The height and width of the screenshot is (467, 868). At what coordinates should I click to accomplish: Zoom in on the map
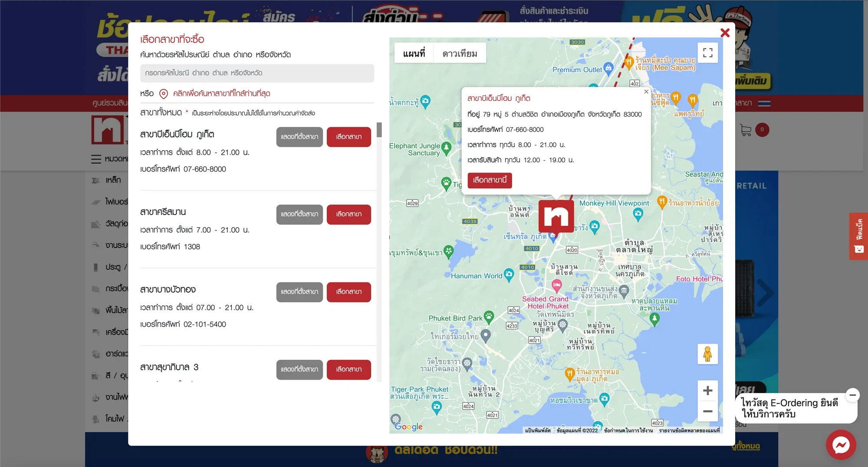pos(707,391)
